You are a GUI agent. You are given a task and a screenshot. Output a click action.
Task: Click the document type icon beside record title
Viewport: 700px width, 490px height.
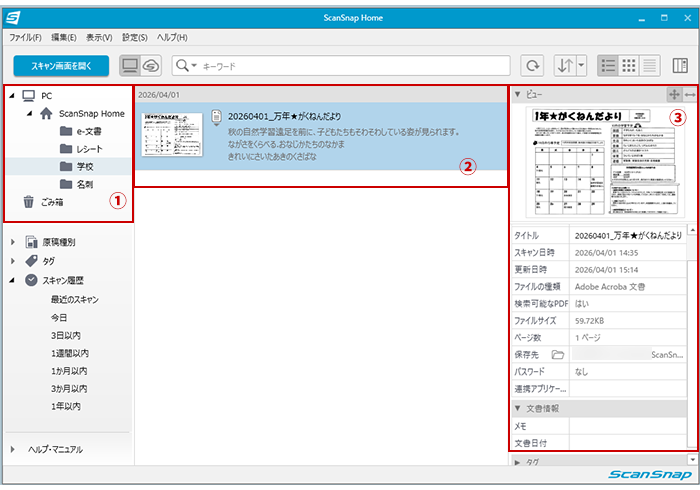pyautogui.click(x=216, y=117)
